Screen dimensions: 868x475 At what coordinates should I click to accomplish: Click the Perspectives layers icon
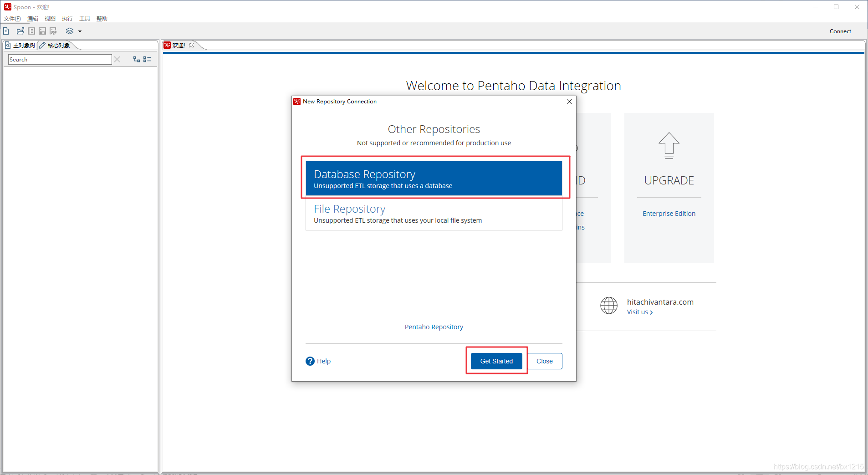click(x=70, y=31)
